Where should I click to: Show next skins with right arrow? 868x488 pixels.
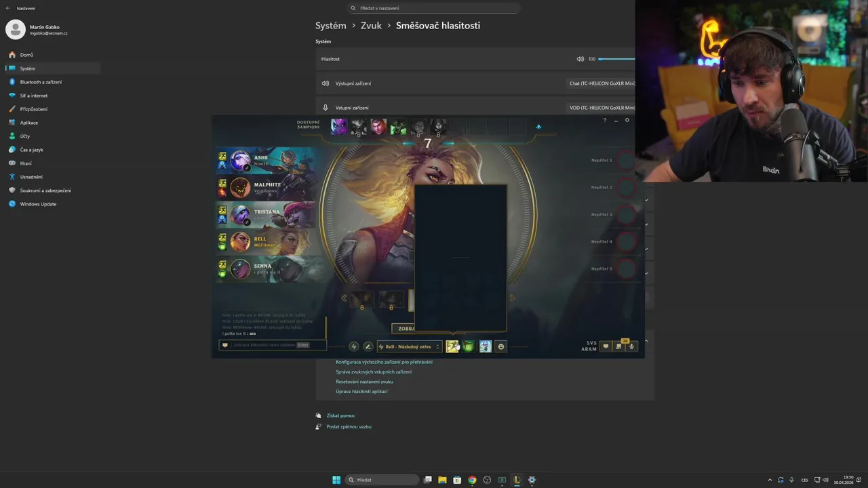click(x=512, y=298)
